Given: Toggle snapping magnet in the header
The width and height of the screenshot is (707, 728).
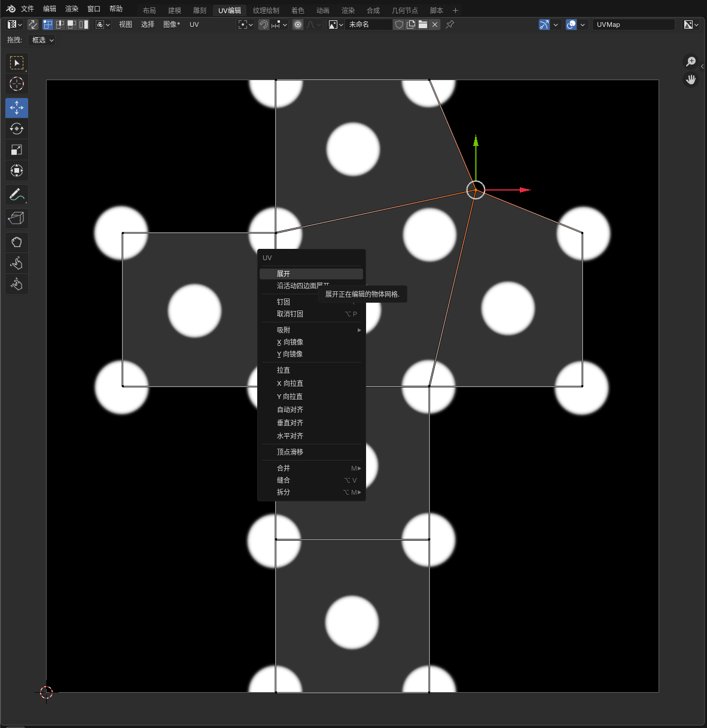Looking at the screenshot, I should (263, 25).
